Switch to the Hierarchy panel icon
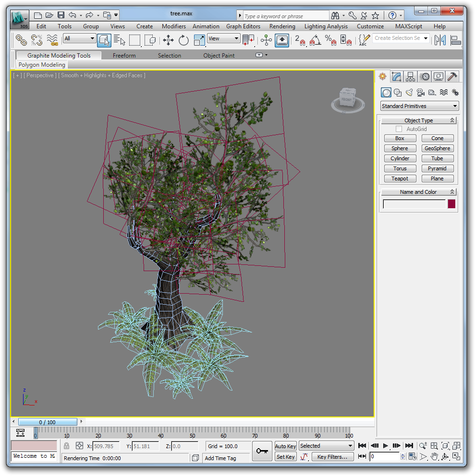This screenshot has height=476, width=475. pyautogui.click(x=410, y=76)
